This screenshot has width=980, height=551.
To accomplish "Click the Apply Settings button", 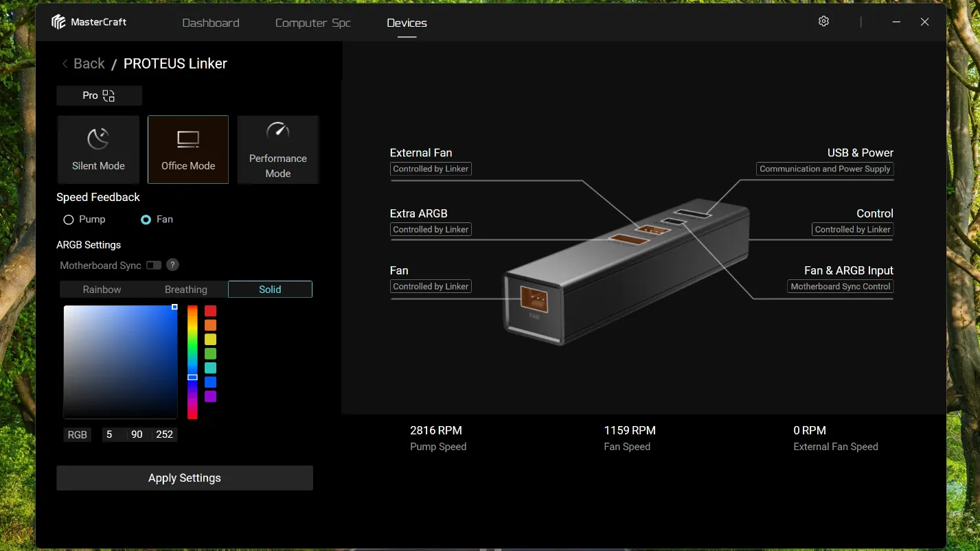I will click(185, 478).
